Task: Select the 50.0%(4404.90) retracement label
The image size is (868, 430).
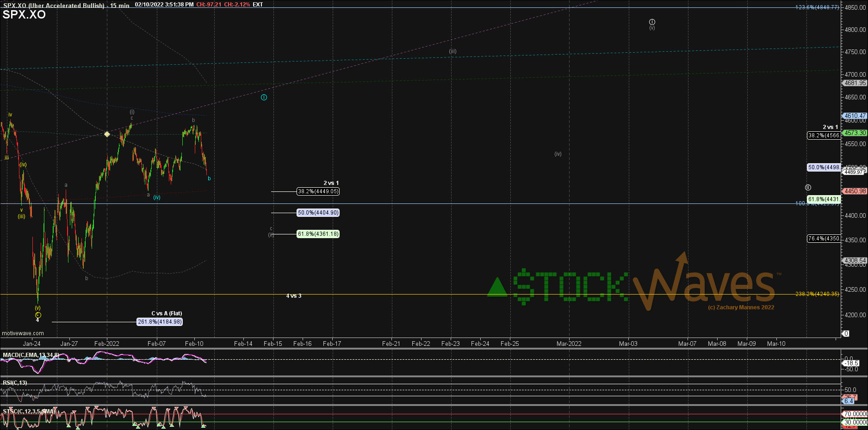Action: coord(318,213)
